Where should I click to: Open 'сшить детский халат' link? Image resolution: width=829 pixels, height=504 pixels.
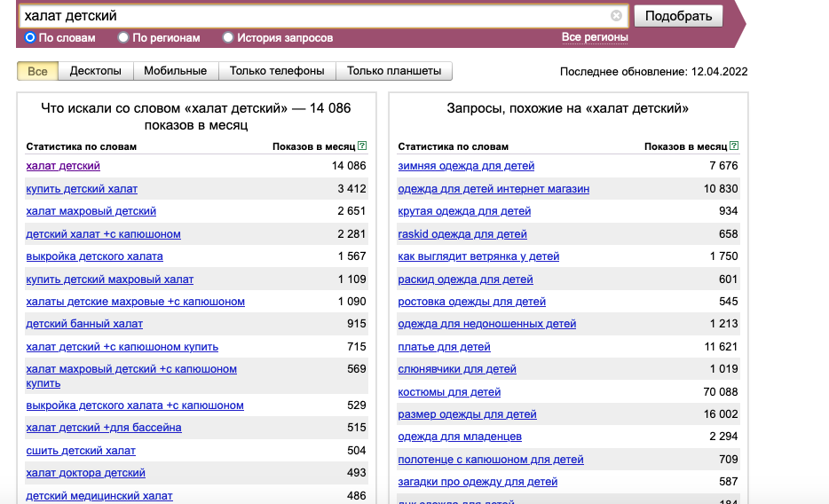81,451
